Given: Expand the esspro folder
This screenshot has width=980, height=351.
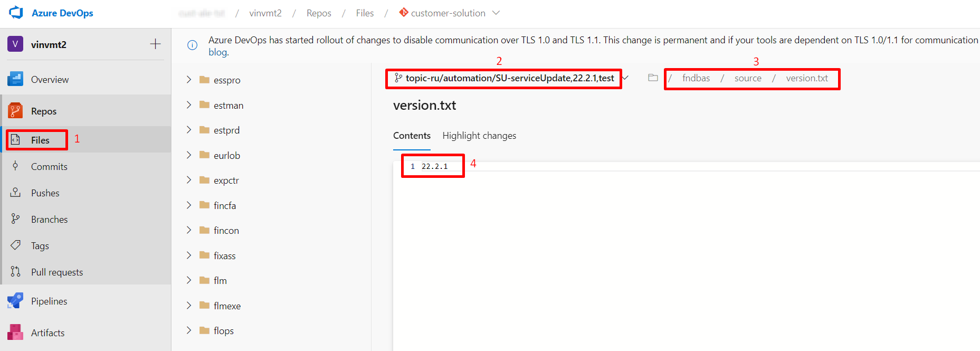Looking at the screenshot, I should 189,80.
